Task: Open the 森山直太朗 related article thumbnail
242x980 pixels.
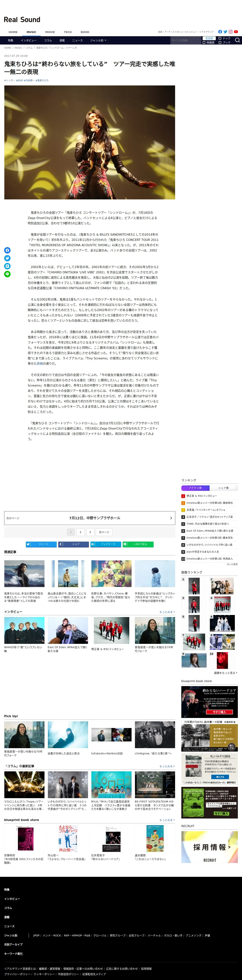Action: click(68, 574)
